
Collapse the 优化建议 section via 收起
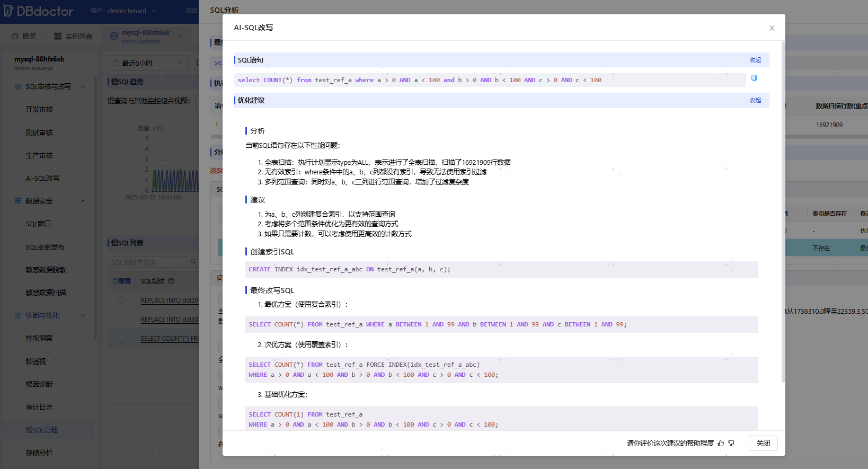pyautogui.click(x=755, y=100)
